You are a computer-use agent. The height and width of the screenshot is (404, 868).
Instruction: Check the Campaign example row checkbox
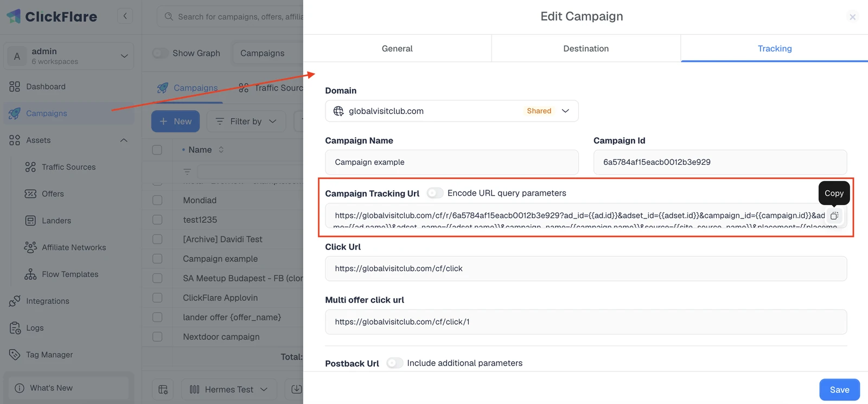[x=157, y=259]
